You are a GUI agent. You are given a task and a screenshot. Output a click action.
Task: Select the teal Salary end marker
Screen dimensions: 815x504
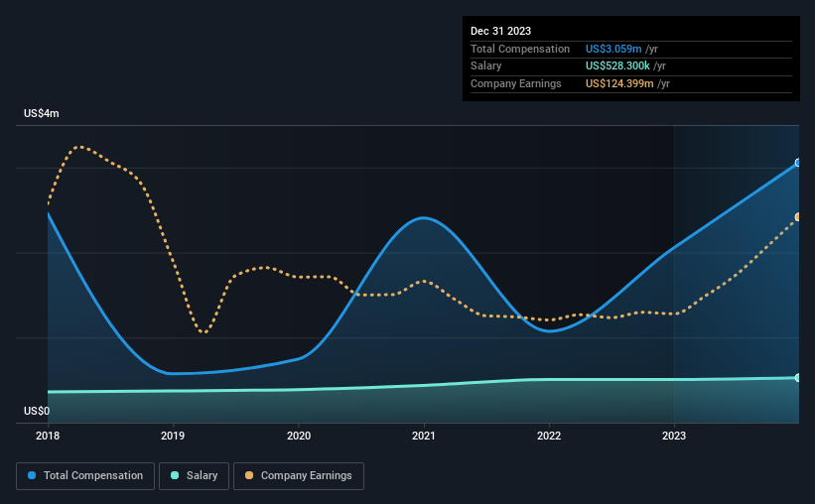(x=798, y=378)
